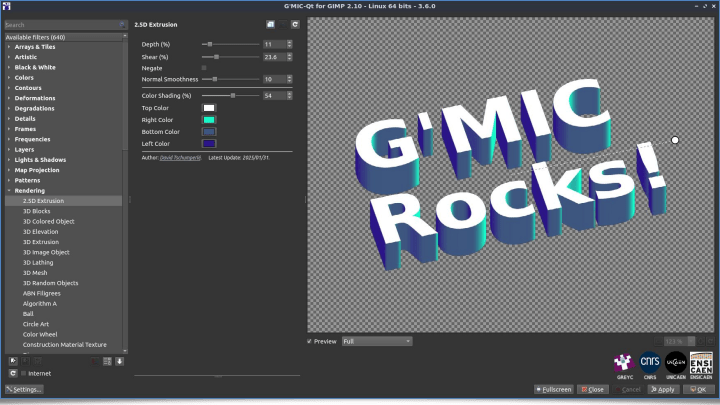Screen dimensions: 720x405
Task: Select the Algorithm A filter
Action: pyautogui.click(x=40, y=304)
